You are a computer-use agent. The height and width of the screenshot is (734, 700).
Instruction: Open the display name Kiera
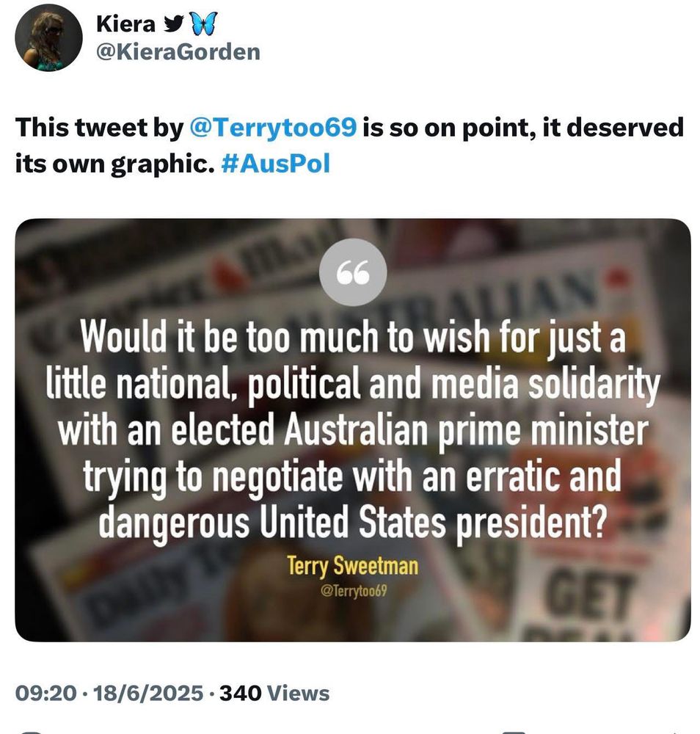(x=125, y=24)
